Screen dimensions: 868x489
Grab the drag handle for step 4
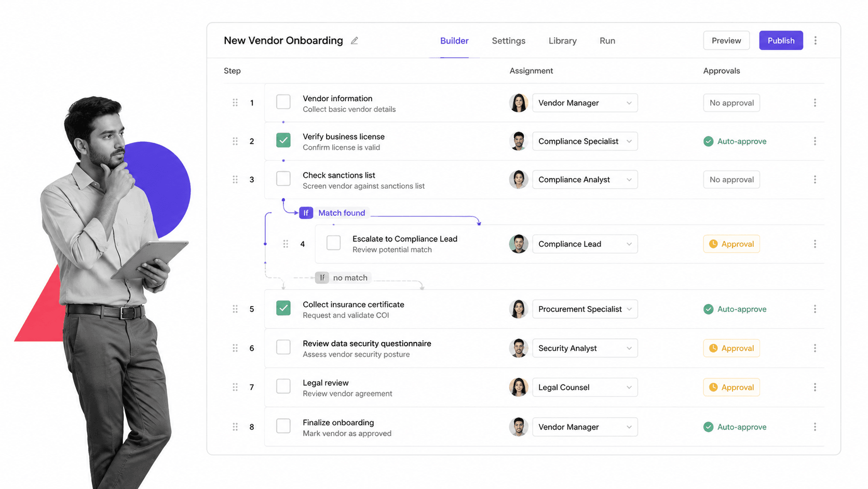tap(286, 244)
